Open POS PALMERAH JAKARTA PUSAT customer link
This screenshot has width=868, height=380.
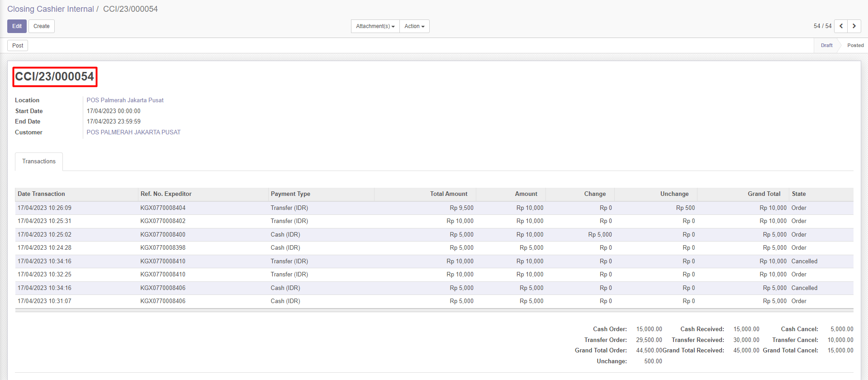tap(133, 133)
